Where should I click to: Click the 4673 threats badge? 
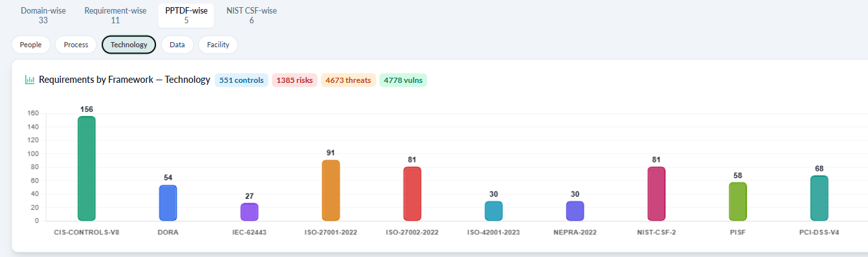click(x=348, y=80)
